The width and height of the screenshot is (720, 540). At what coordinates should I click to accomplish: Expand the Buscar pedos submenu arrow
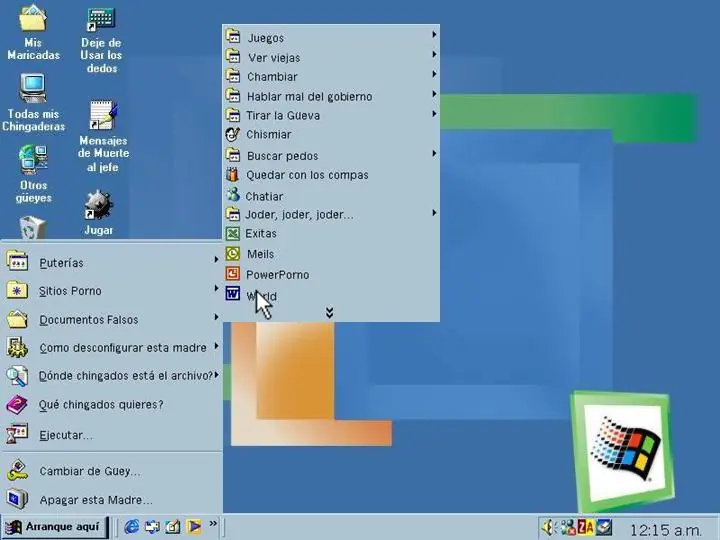click(x=434, y=153)
